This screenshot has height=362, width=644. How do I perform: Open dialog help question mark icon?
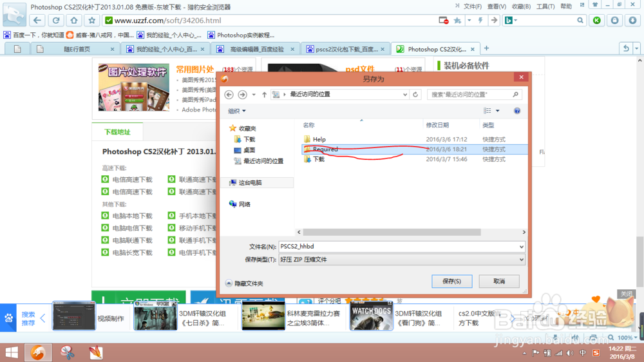click(x=517, y=111)
